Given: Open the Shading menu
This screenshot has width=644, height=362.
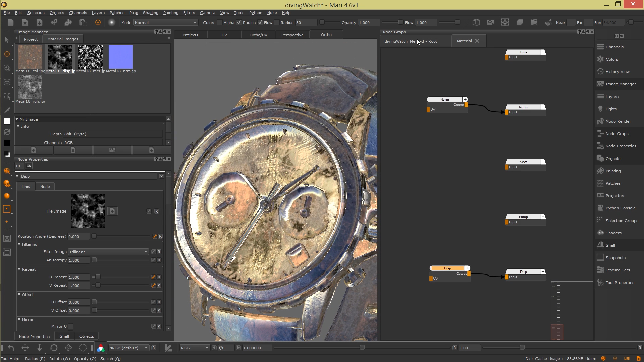Looking at the screenshot, I should coord(150,13).
